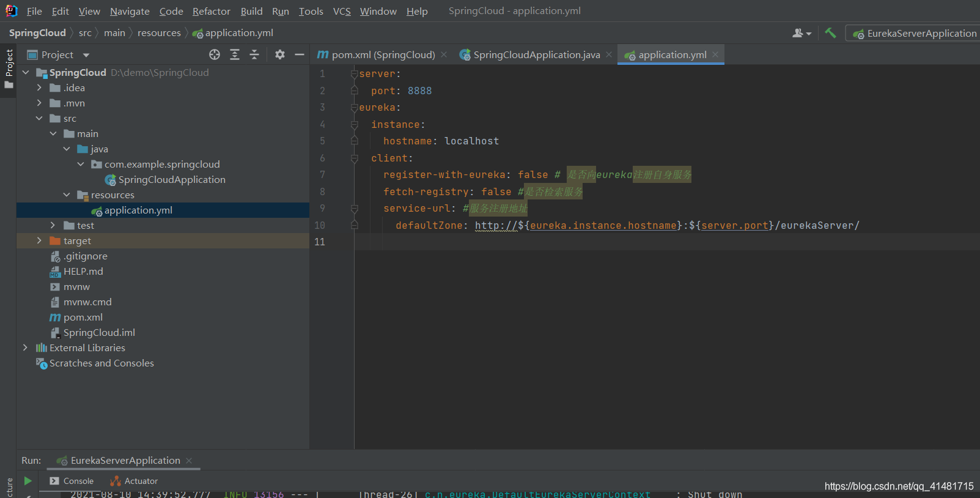Screen dimensions: 980x498
Task: Select SpringCloudApplication class in tree
Action: coord(165,179)
